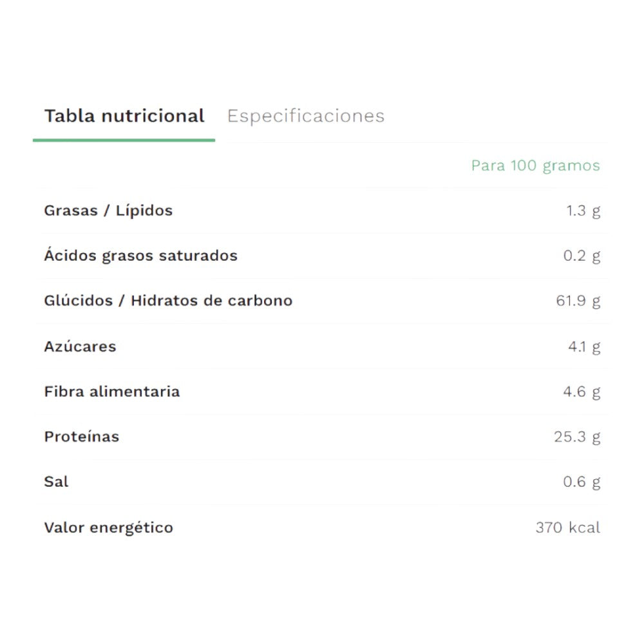Click the 4.6 g fiber value
The width and height of the screenshot is (644, 644).
point(582,392)
